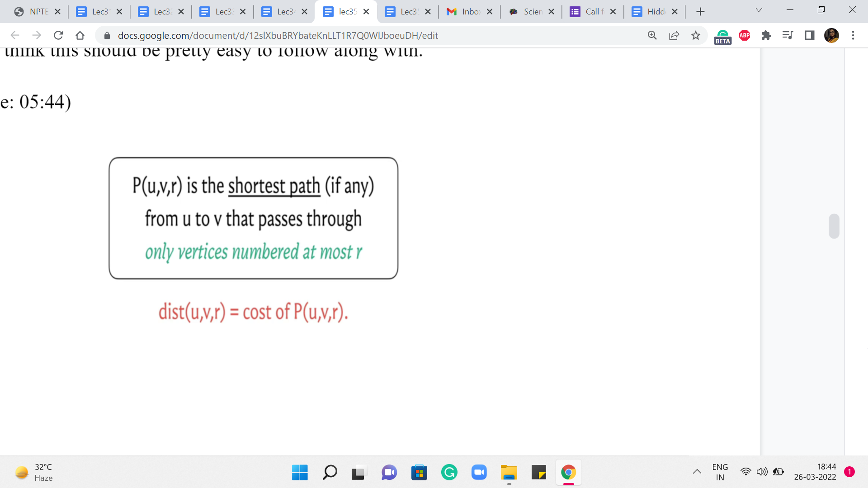Viewport: 868px width, 488px height.
Task: Click the media control playlist icon
Action: pyautogui.click(x=788, y=35)
